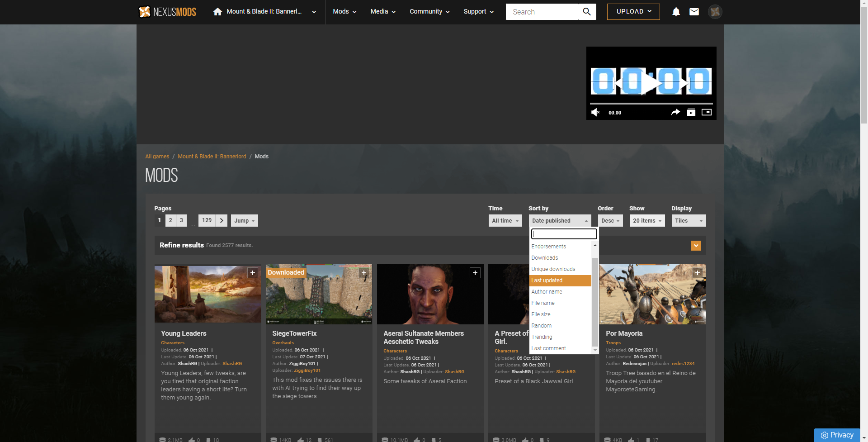Open the Por Mayoria mod title

624,333
